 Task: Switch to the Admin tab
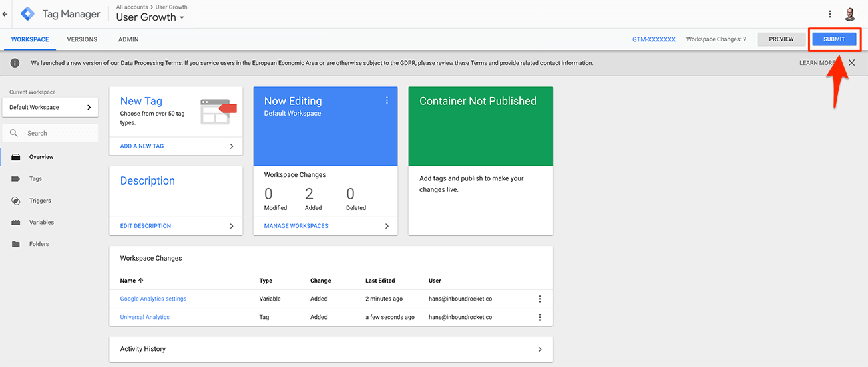[128, 39]
